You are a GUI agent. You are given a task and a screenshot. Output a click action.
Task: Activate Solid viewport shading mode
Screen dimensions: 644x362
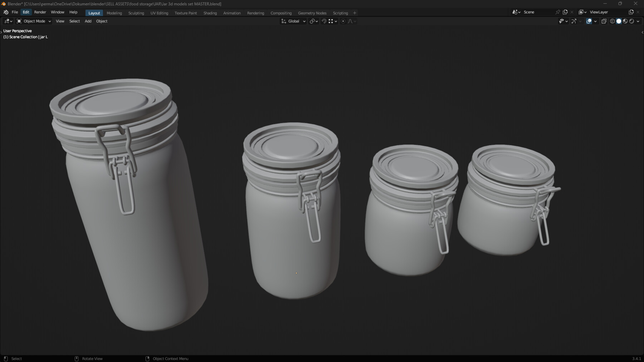619,21
